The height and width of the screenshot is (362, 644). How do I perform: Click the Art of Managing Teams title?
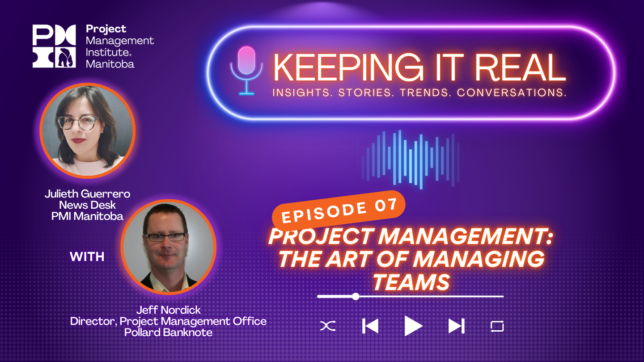(x=411, y=258)
